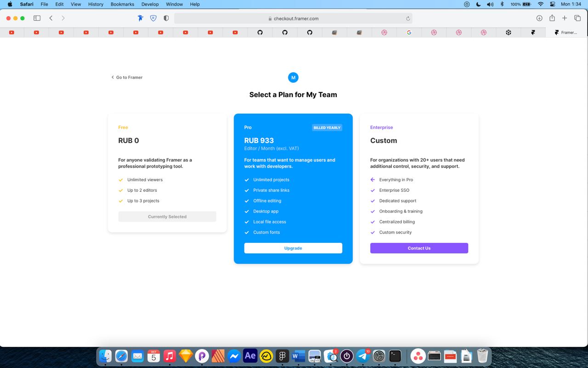Open Microsoft Word from the Dock
This screenshot has width=588, height=368.
pos(298,356)
